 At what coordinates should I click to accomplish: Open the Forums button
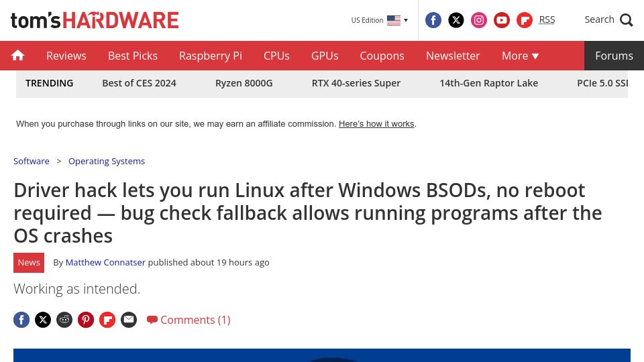pyautogui.click(x=614, y=56)
